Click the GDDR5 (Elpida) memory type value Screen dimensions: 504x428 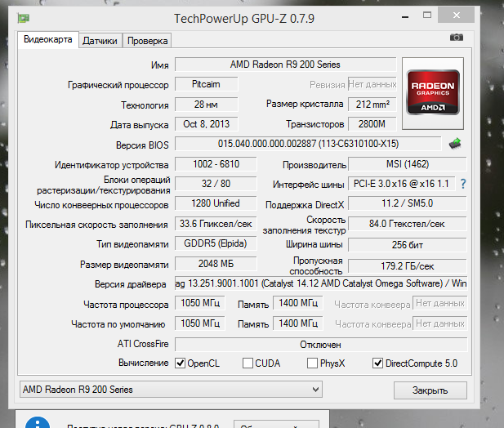216,243
